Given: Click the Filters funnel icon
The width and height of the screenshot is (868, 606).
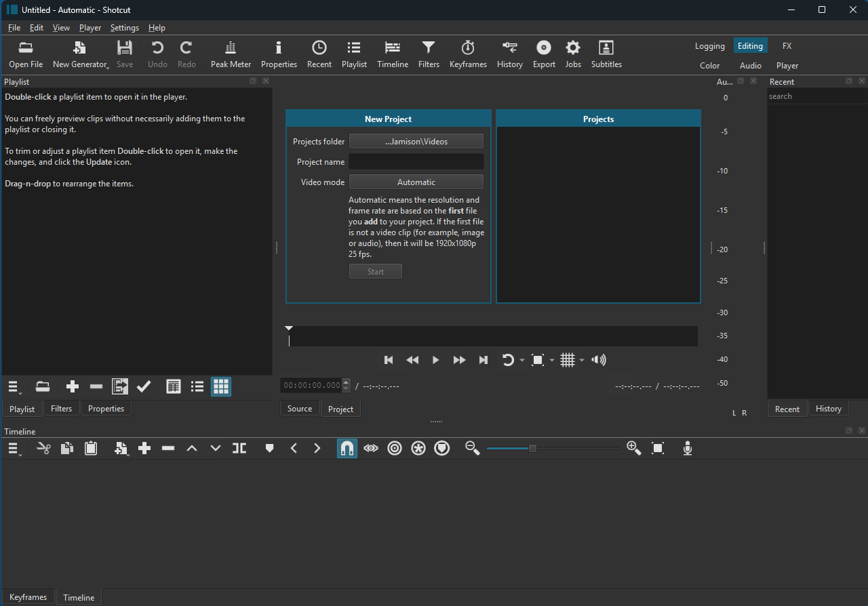Looking at the screenshot, I should (x=429, y=47).
